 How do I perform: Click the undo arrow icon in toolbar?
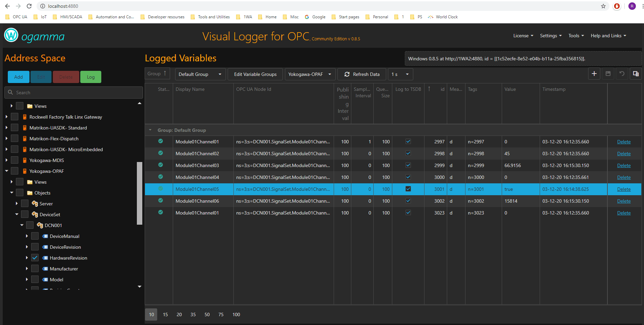[x=622, y=74]
